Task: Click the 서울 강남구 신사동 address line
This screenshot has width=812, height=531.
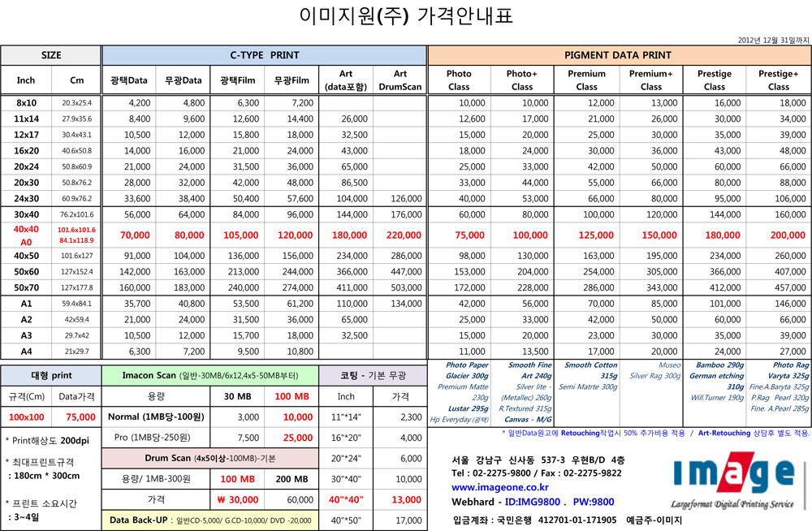Action: coord(538,460)
